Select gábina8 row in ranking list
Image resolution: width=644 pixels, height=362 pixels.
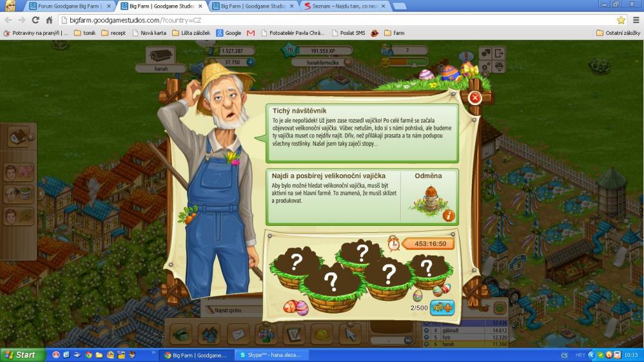click(x=465, y=330)
